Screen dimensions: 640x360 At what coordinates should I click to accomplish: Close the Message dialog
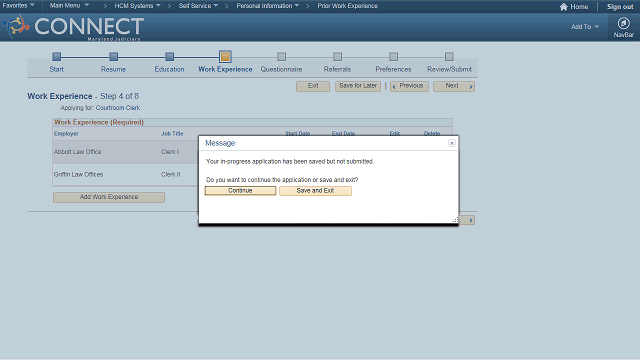click(451, 143)
